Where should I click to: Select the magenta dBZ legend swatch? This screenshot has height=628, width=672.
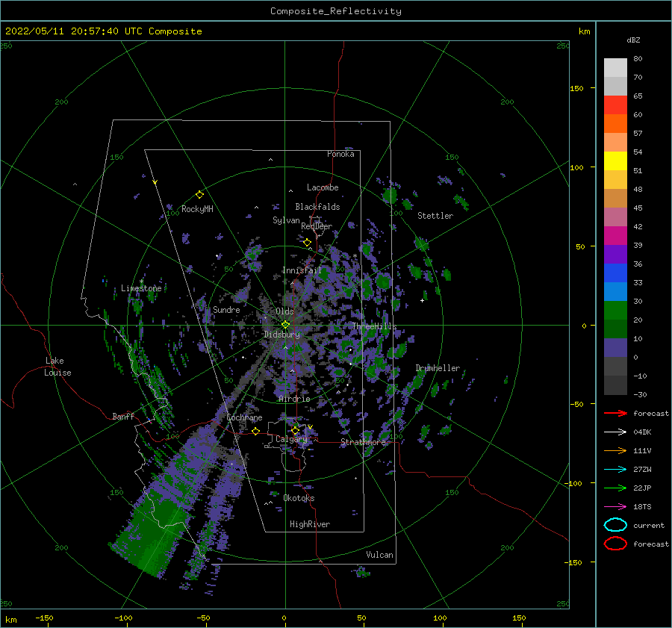pyautogui.click(x=615, y=236)
